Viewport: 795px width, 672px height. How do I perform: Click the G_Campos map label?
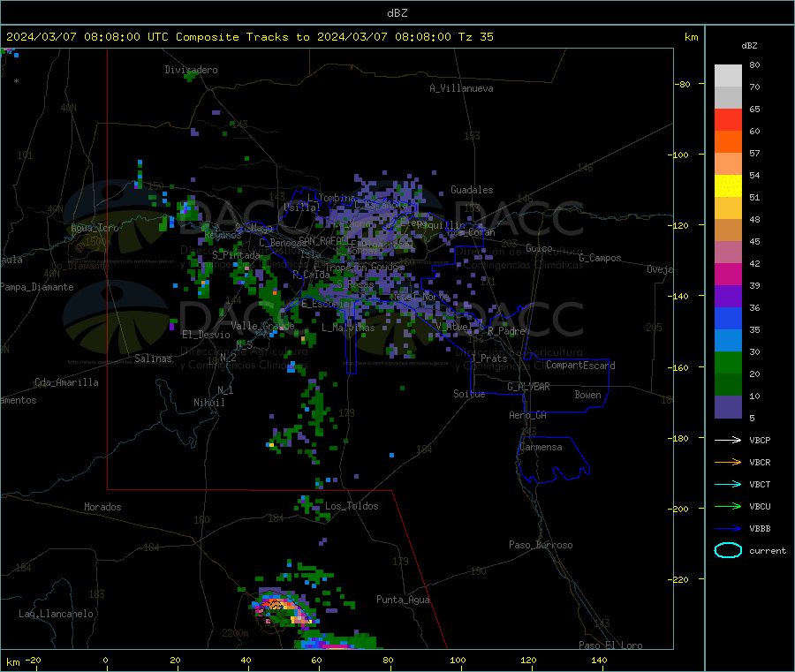[601, 258]
